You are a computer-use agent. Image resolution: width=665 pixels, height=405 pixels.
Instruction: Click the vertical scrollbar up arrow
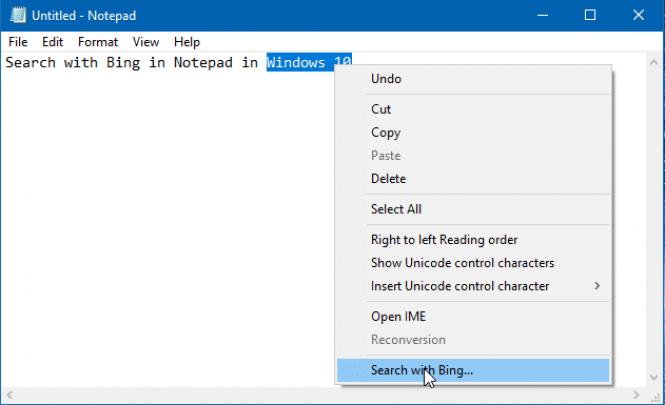click(654, 62)
